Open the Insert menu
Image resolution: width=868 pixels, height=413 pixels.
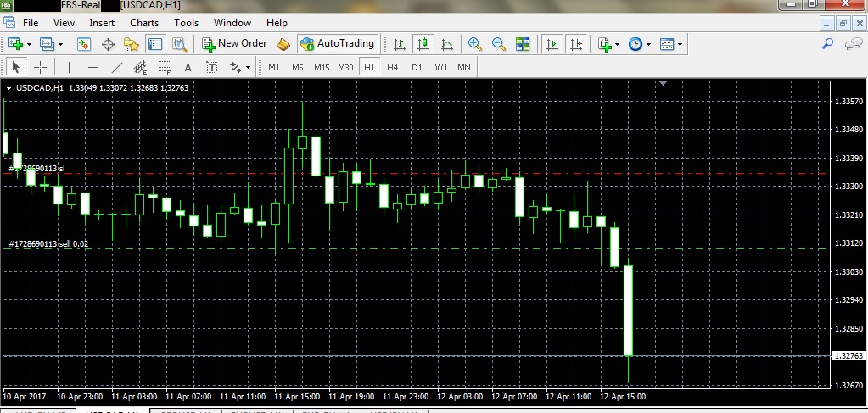point(102,23)
